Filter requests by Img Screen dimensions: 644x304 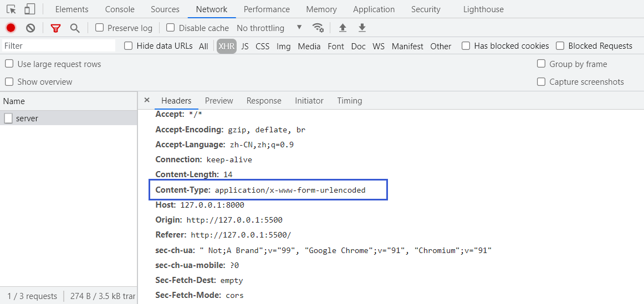tap(283, 47)
